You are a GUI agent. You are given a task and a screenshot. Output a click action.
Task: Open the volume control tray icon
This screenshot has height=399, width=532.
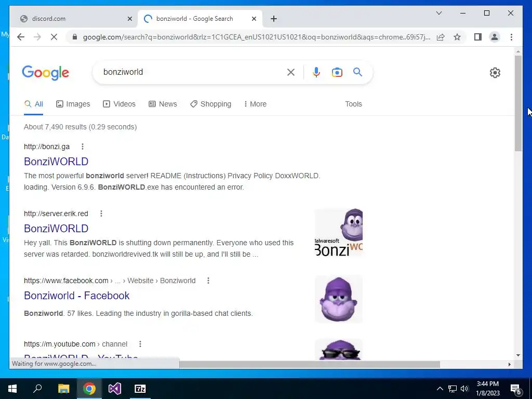(464, 389)
